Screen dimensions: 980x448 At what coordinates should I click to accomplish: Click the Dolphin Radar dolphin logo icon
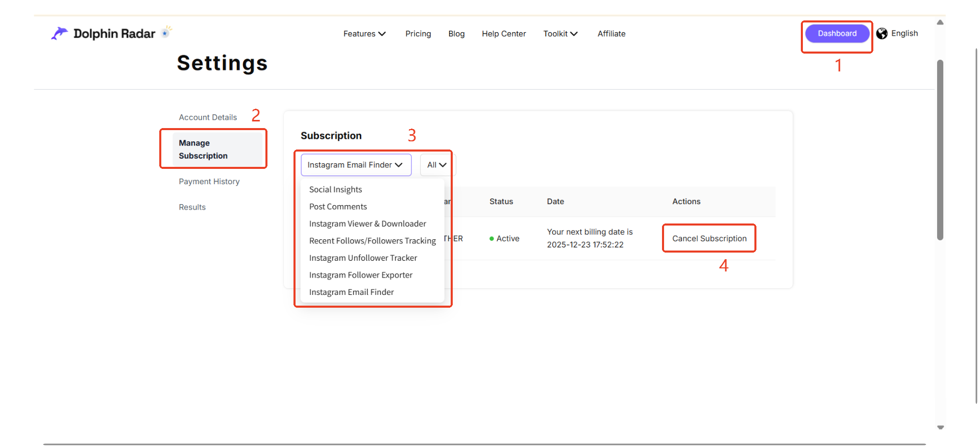[x=60, y=33]
